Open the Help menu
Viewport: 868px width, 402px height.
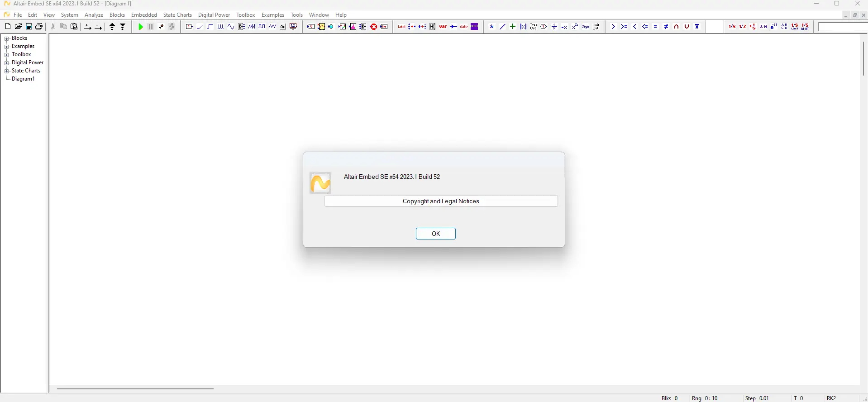341,15
